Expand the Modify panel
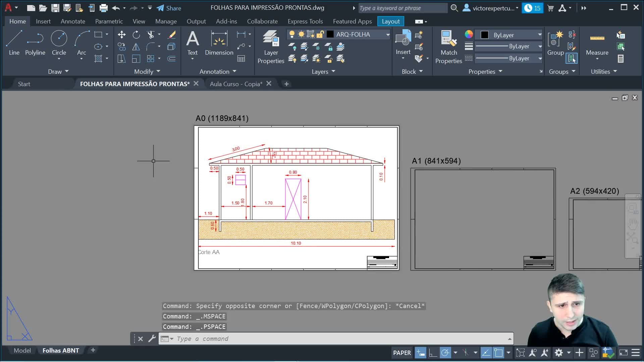The height and width of the screenshot is (362, 644). click(x=147, y=71)
